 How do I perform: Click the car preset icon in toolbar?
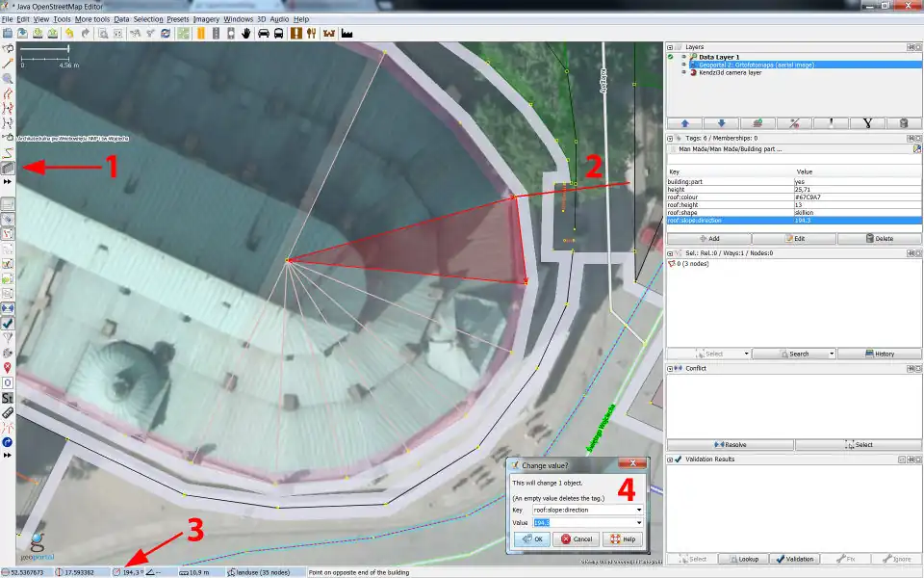pos(263,33)
